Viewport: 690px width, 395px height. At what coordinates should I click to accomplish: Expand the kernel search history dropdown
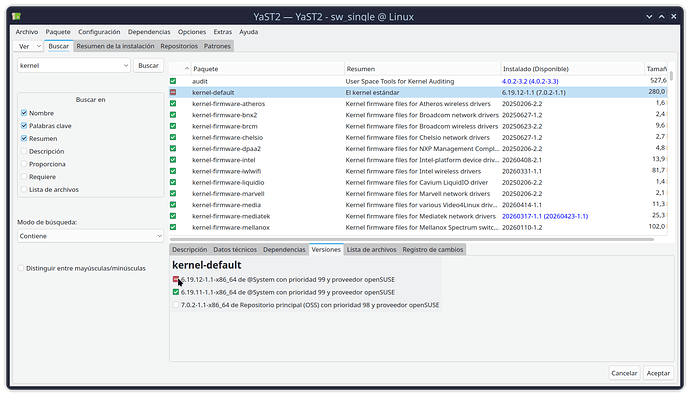(126, 66)
